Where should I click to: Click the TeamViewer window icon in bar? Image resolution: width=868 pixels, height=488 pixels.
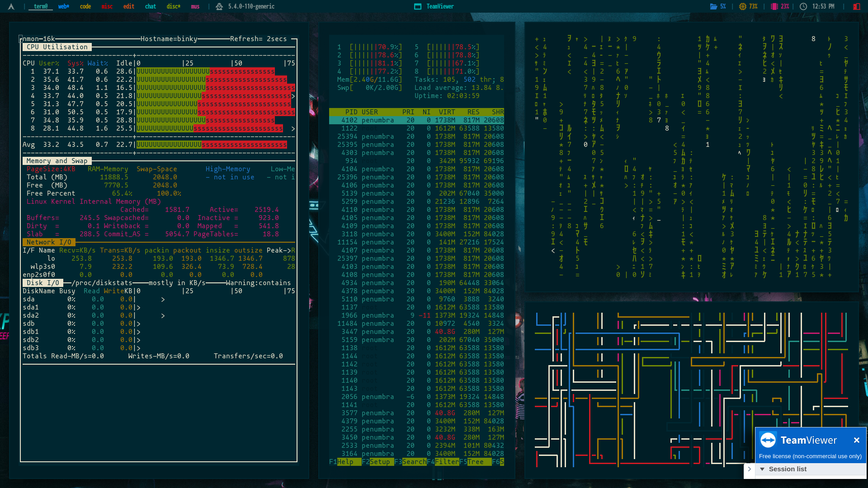point(418,6)
